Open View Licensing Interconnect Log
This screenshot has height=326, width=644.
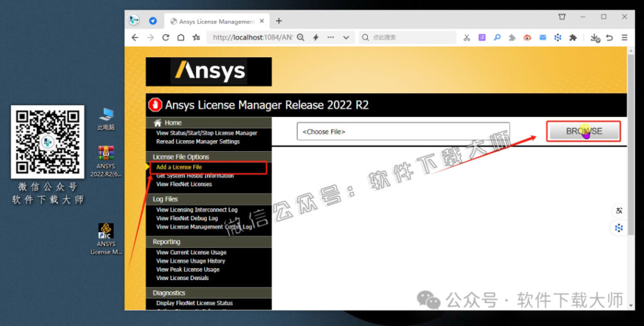coord(197,210)
